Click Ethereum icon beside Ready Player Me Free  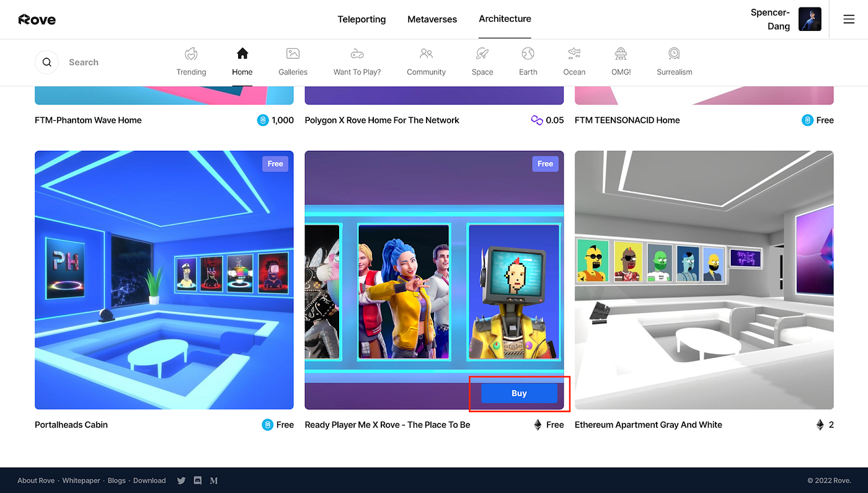tap(538, 425)
